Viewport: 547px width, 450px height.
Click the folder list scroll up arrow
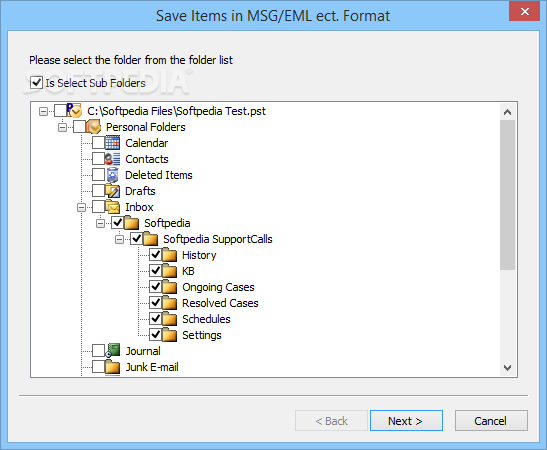[508, 112]
